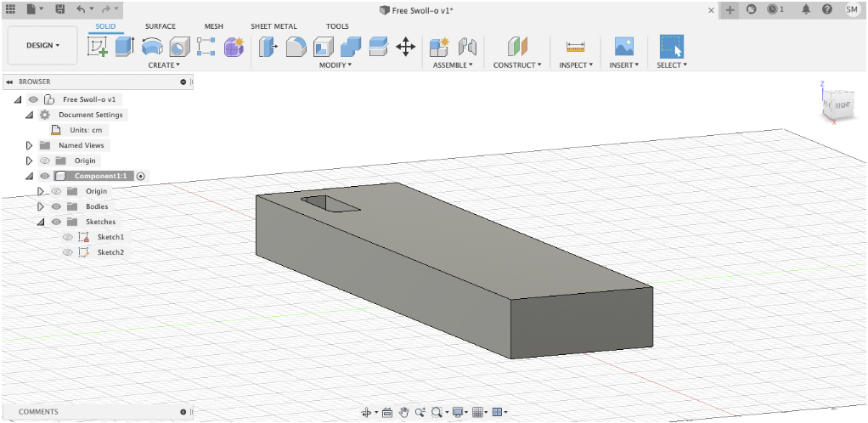Open the SURFACE tab
Image resolution: width=868 pixels, height=423 pixels.
coord(161,26)
